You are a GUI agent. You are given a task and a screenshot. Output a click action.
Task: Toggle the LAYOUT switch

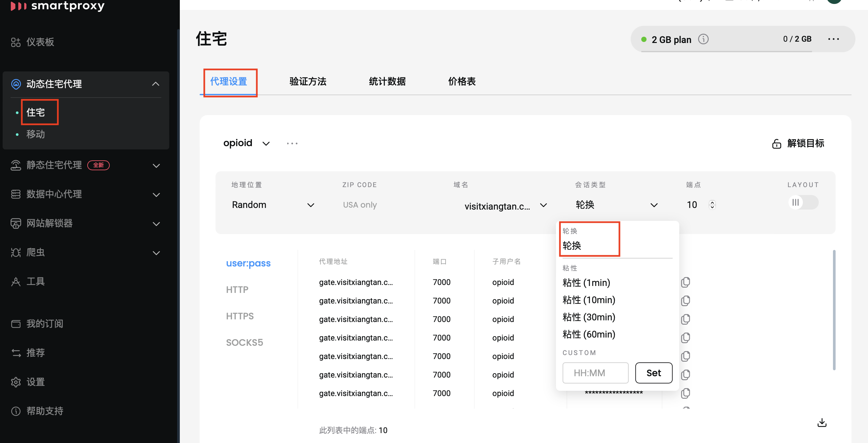point(803,203)
